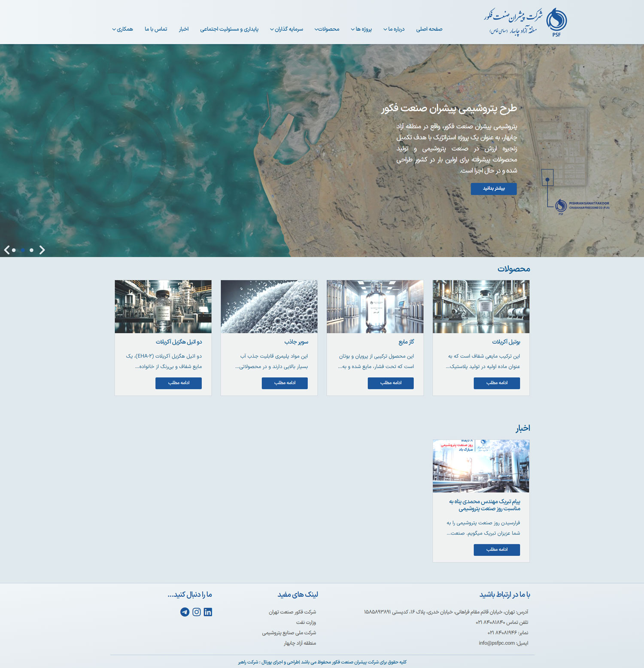Expand the سرمایه گذاران dropdown menu
The width and height of the screenshot is (644, 668).
point(286,29)
